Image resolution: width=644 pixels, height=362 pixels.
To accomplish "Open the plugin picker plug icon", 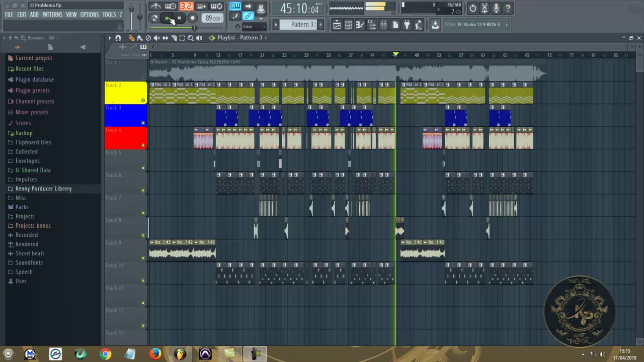I will click(407, 25).
